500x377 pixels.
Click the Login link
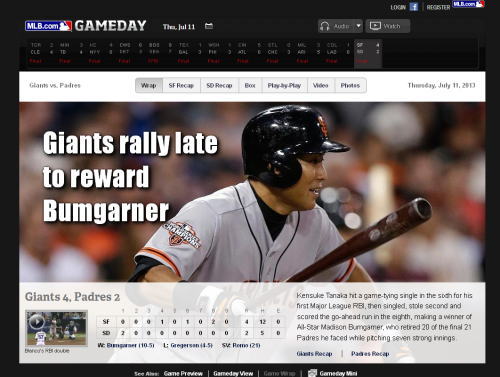tap(398, 7)
